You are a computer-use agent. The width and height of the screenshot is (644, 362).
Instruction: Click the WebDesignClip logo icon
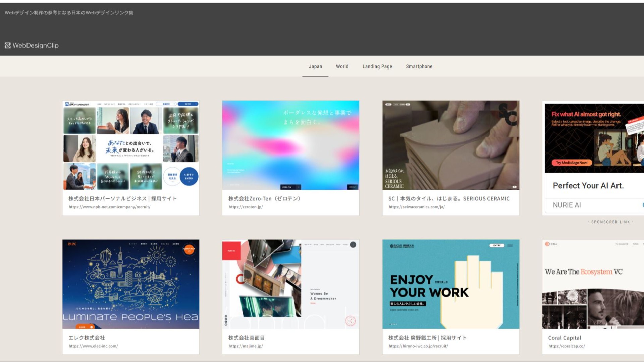(7, 45)
